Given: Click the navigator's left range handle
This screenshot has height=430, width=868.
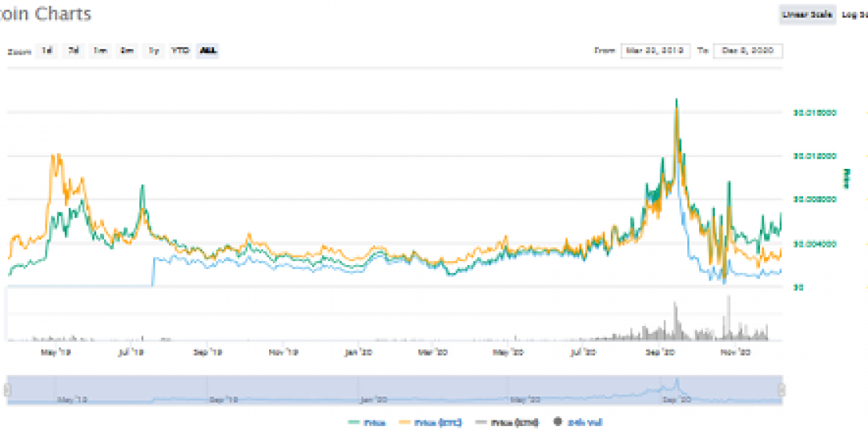Looking at the screenshot, I should click(x=8, y=389).
